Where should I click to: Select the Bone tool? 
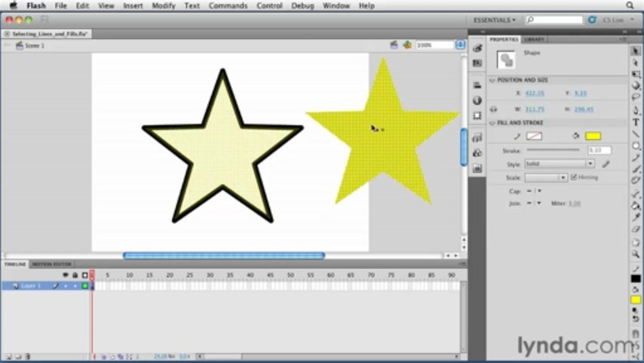pos(636,194)
